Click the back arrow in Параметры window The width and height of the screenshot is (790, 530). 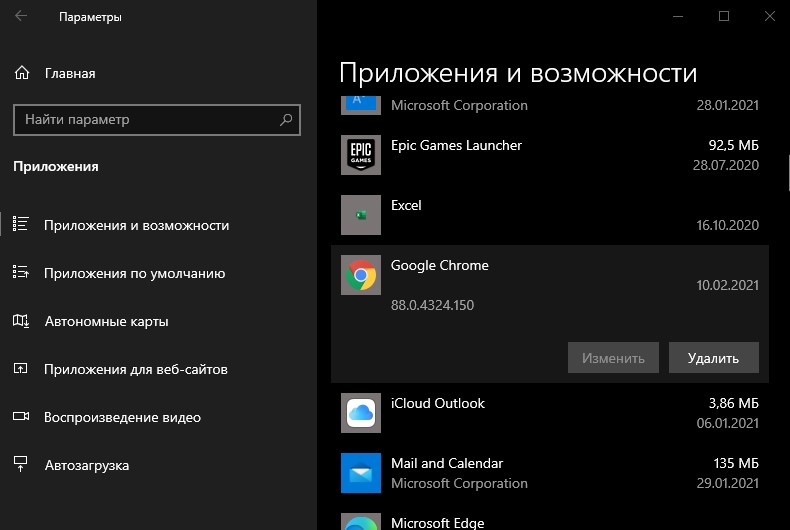coord(21,16)
